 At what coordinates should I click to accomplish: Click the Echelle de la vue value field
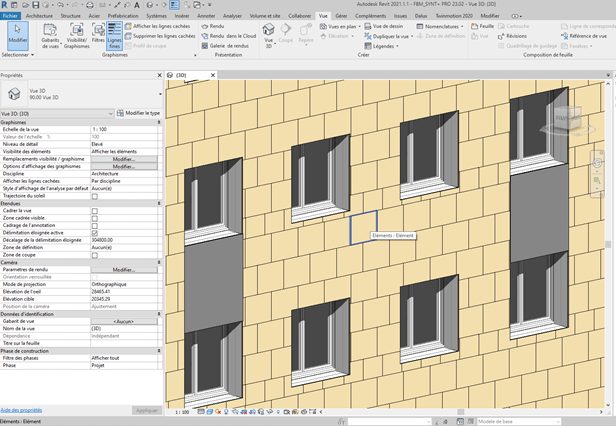124,130
